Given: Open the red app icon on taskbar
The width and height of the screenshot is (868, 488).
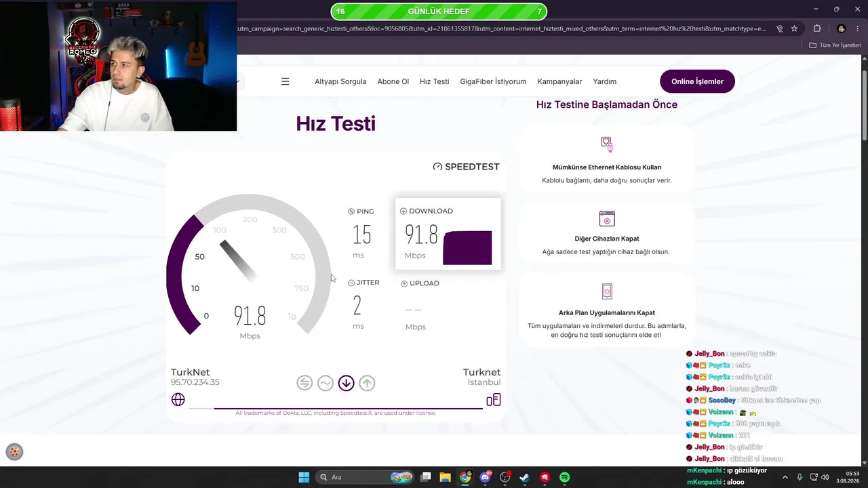Looking at the screenshot, I should pyautogui.click(x=545, y=477).
